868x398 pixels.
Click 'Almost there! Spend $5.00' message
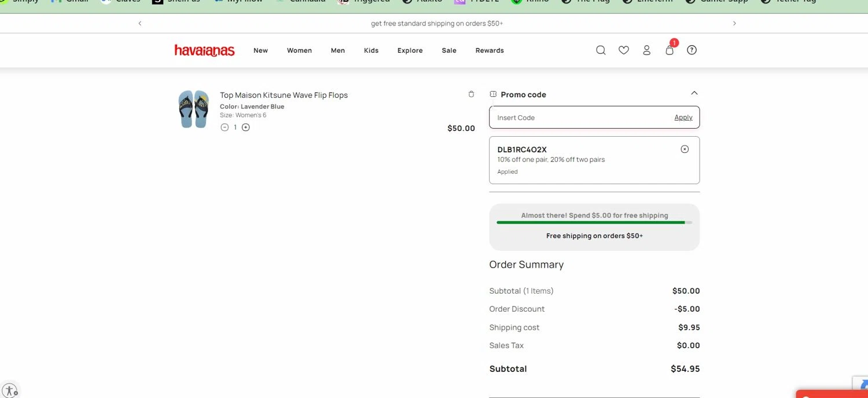pos(594,215)
